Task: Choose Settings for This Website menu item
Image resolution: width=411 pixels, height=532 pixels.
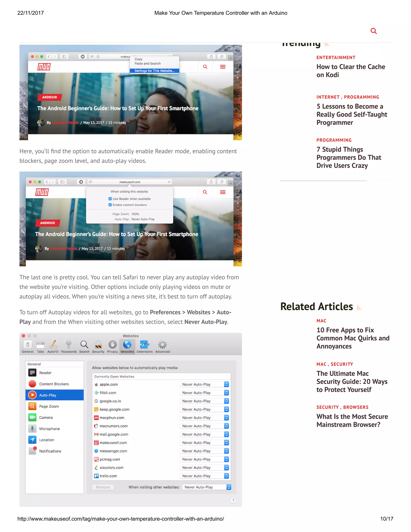Action: click(154, 71)
